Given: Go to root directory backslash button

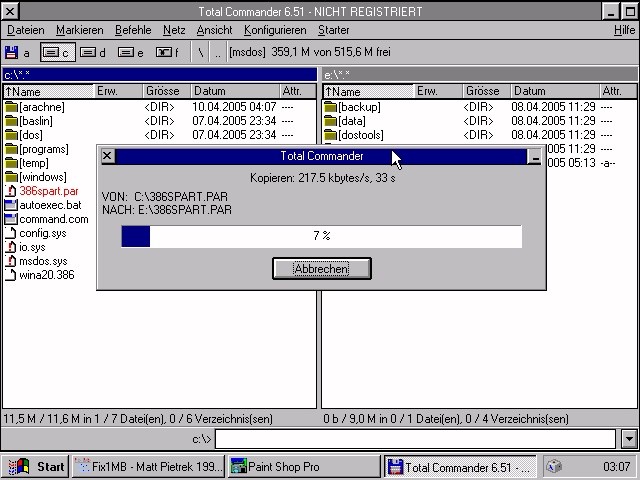Looking at the screenshot, I should [200, 53].
